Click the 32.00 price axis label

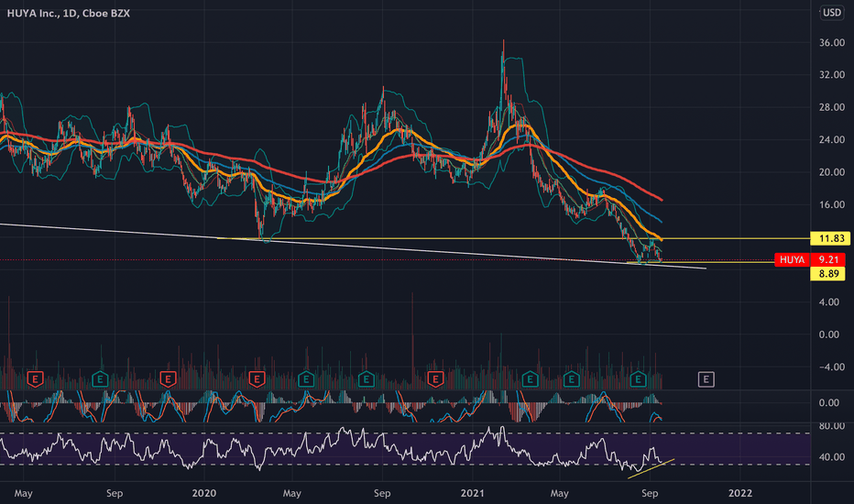click(x=832, y=74)
